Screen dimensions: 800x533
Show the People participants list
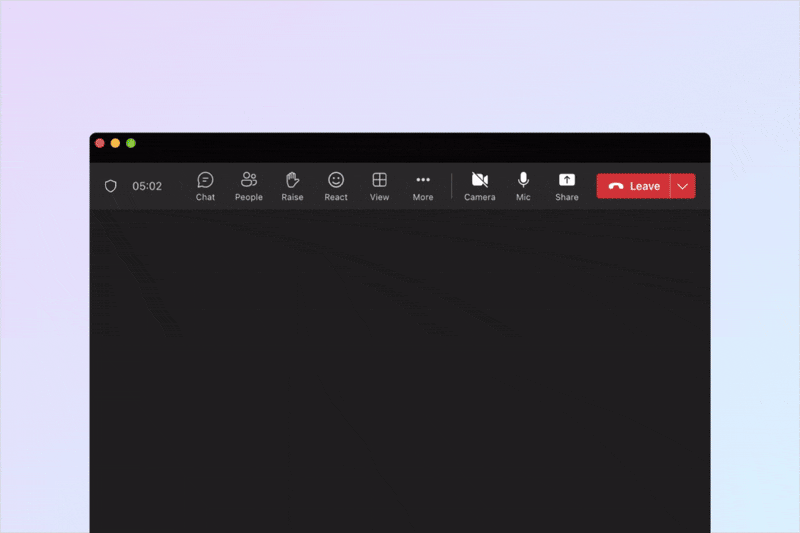click(x=249, y=186)
